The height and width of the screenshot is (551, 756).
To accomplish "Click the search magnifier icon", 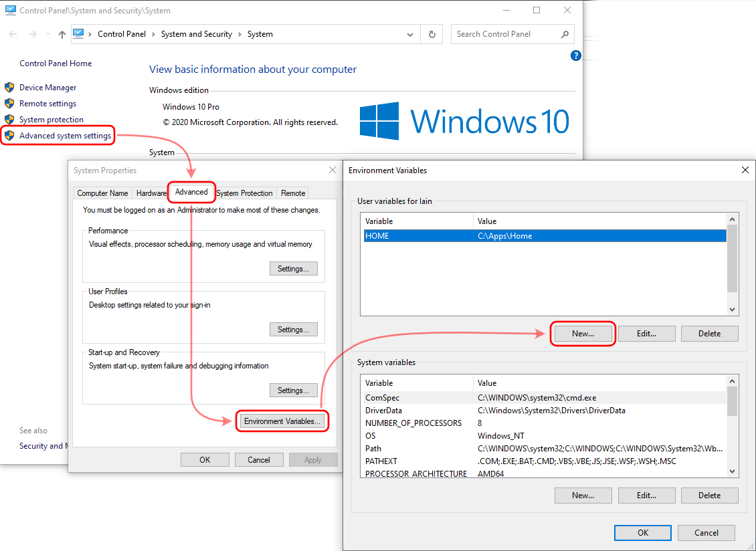I will [565, 34].
